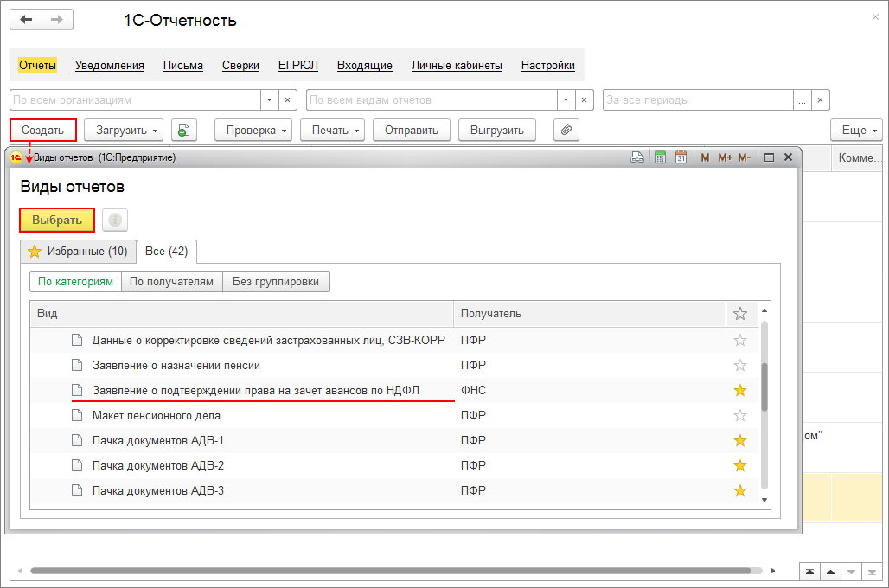Click the M+ memory icon
Screen dimensions: 889x588
pyautogui.click(x=724, y=157)
